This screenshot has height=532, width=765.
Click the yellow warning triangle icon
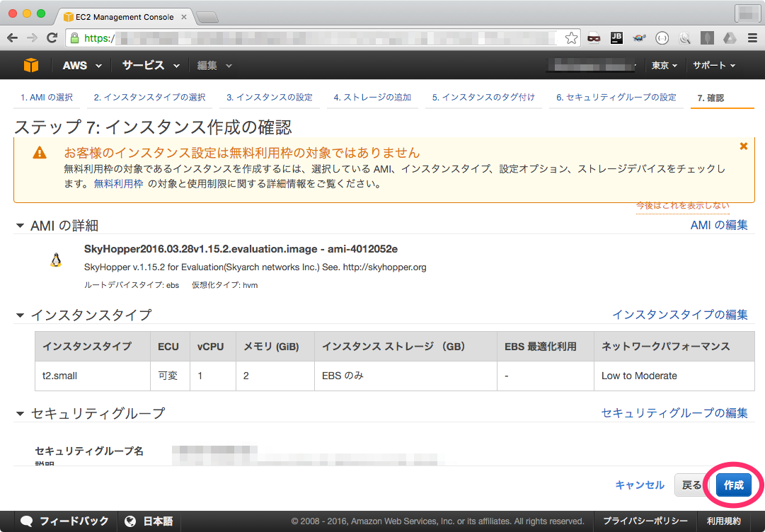tap(40, 153)
